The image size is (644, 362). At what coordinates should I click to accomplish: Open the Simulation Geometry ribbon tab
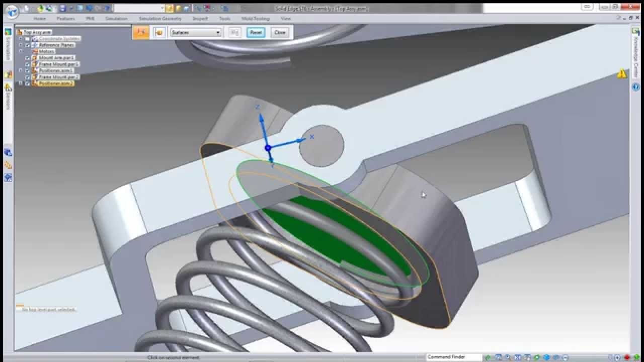[160, 19]
